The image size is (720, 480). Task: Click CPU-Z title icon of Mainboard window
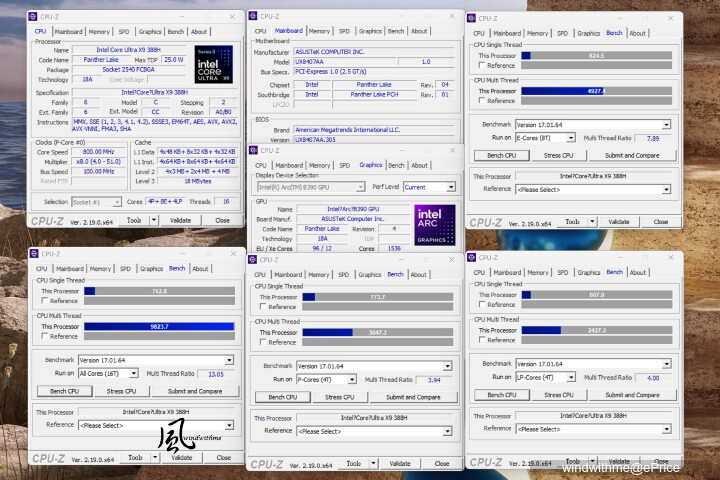tap(253, 16)
